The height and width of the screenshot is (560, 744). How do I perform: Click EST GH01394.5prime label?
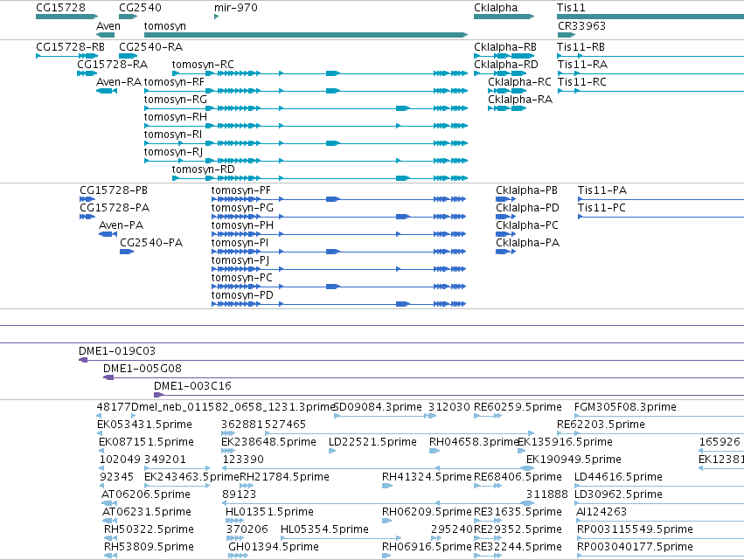[274, 547]
